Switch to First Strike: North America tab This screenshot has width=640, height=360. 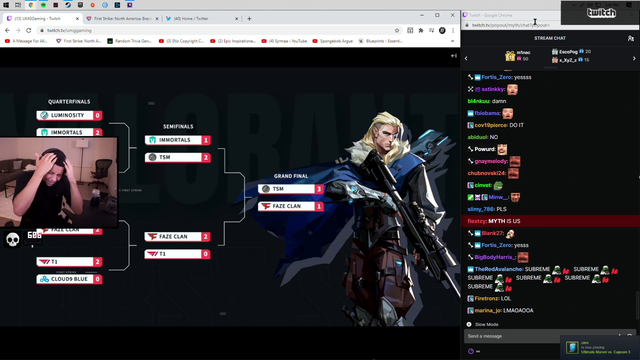click(122, 18)
